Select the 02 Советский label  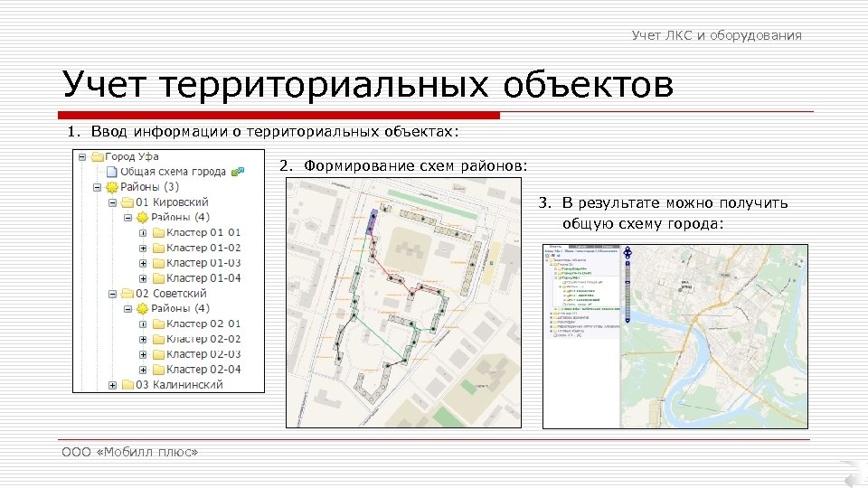(x=171, y=294)
